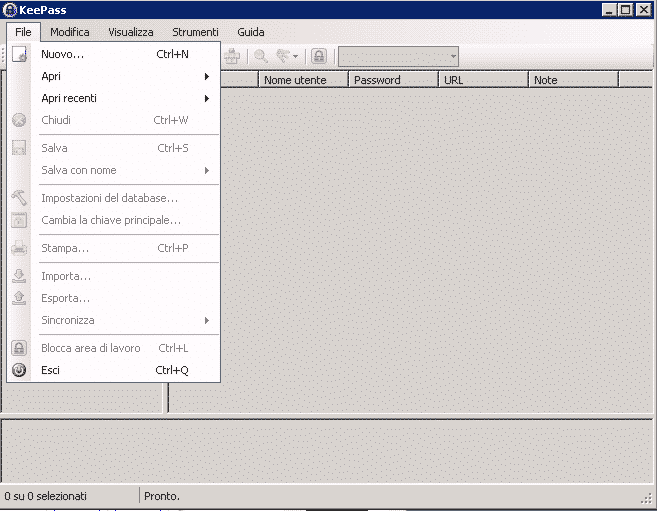Screen dimensions: 657x511
Task: Choose Apri from the File menu
Action: (114, 77)
